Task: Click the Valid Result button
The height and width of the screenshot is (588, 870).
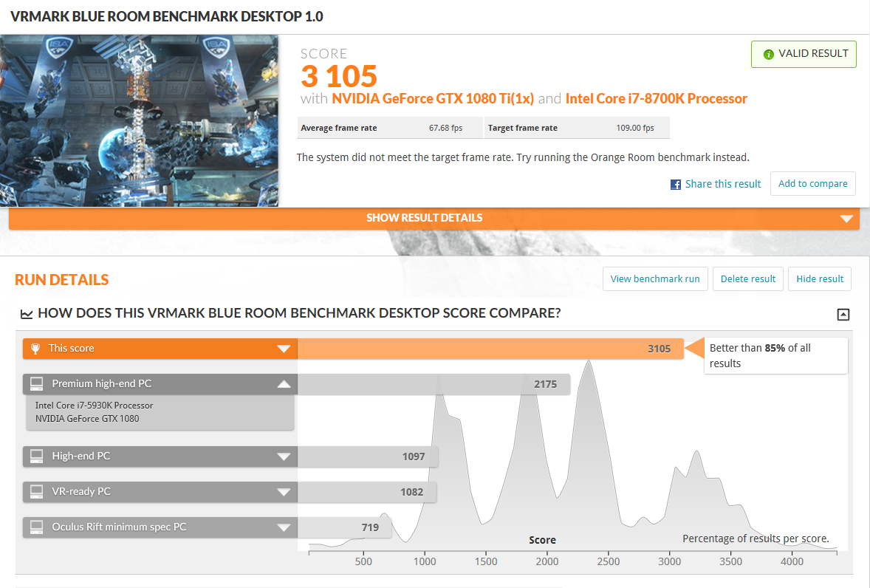Action: coord(804,55)
